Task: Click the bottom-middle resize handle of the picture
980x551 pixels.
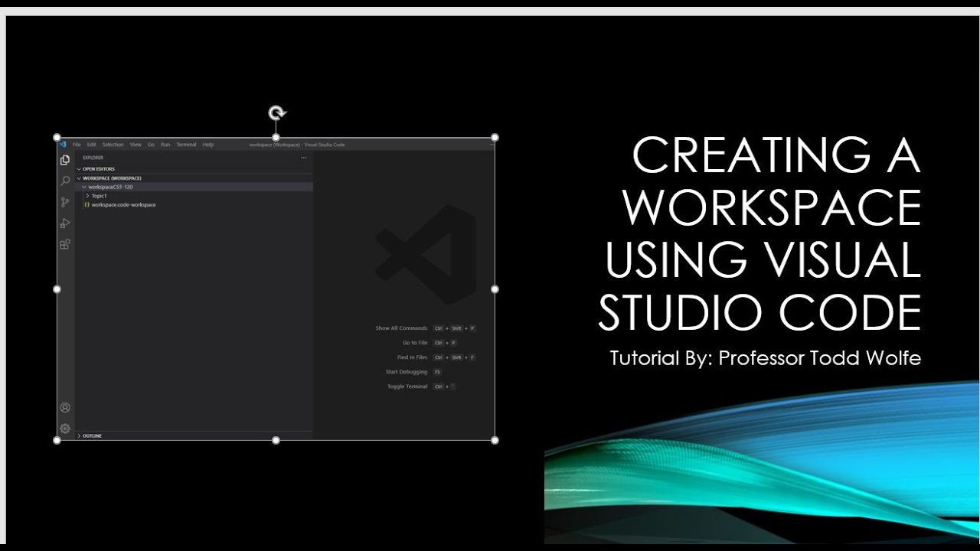Action: [x=276, y=440]
